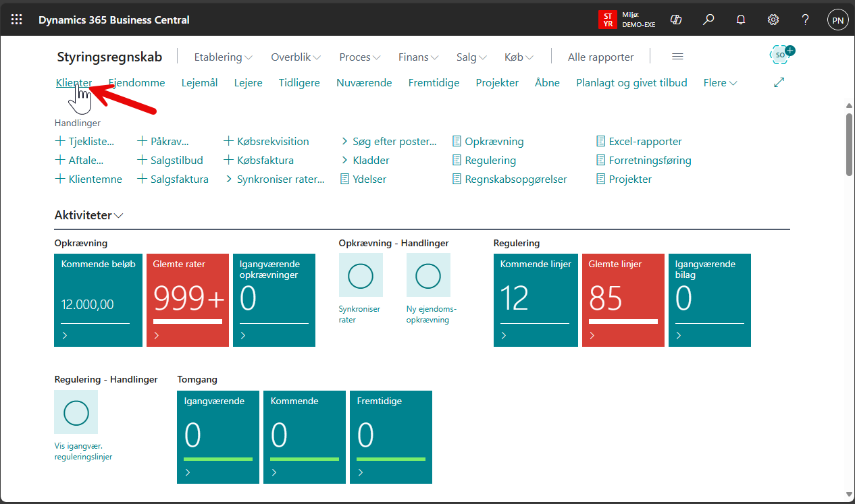Viewport: 855px width, 504px height.
Task: Click the expand page arrows icon
Action: (779, 82)
